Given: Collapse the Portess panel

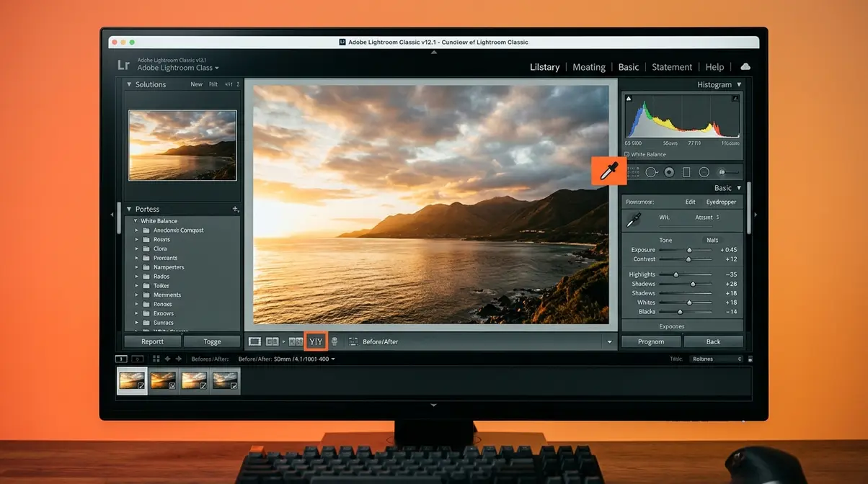Looking at the screenshot, I should (x=129, y=209).
